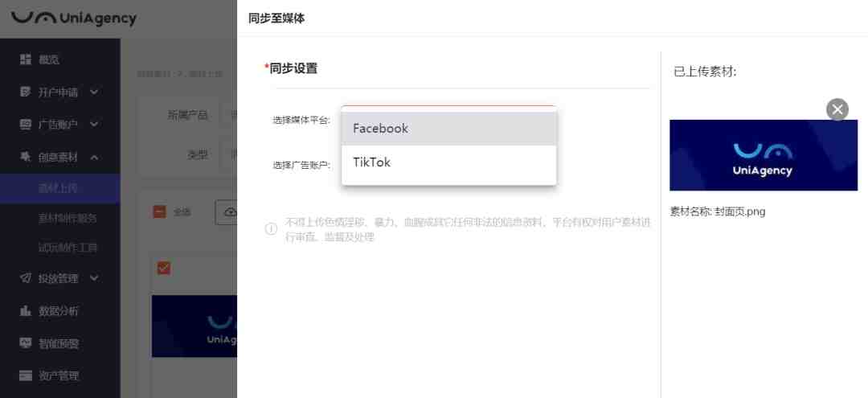The image size is (868, 398).
Task: Click the uploaded 封面页.png preview thumbnail
Action: pyautogui.click(x=764, y=155)
